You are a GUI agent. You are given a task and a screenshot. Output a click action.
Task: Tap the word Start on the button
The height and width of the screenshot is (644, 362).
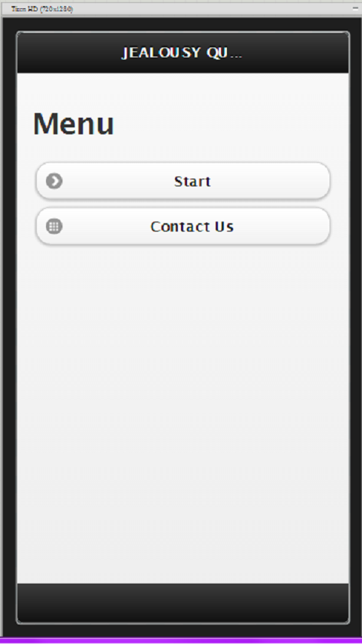192,181
